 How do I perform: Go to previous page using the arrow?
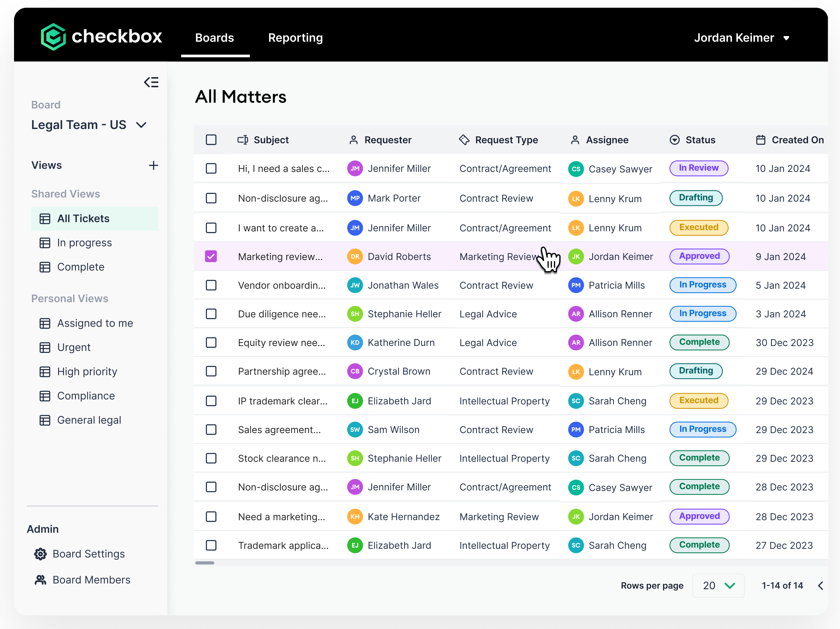(x=821, y=586)
